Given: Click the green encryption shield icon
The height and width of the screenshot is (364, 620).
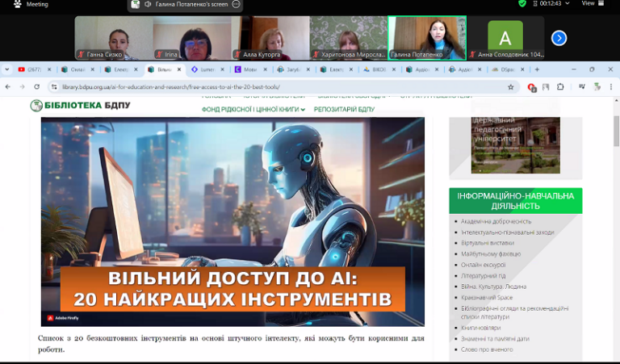Looking at the screenshot, I should click(522, 3).
